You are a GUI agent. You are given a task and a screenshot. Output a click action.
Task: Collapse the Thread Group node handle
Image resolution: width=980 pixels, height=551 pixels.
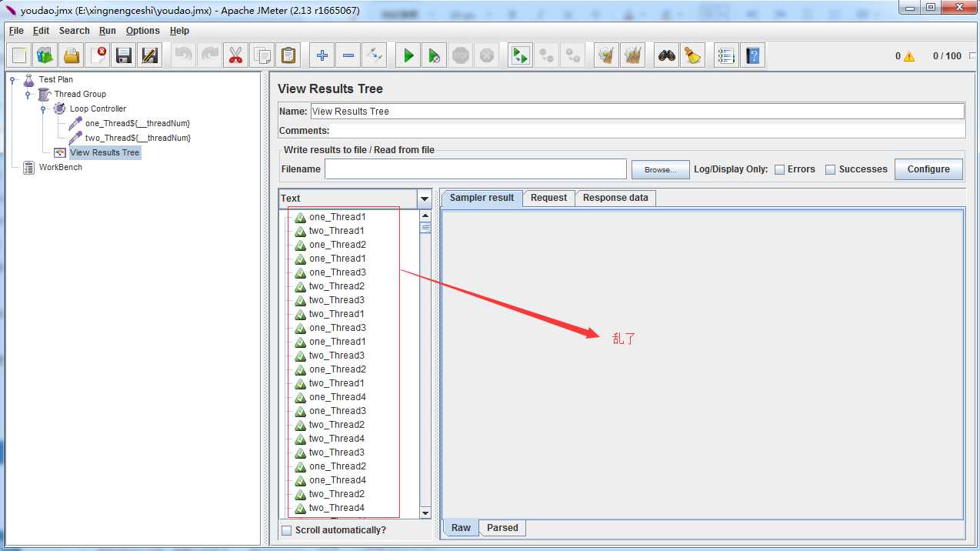[28, 94]
